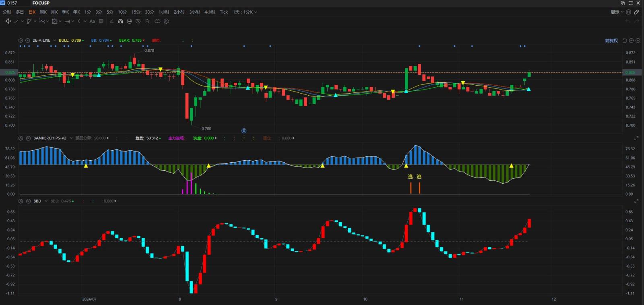Open the wave tool options arrow
This screenshot has width=644, height=305.
47,21
